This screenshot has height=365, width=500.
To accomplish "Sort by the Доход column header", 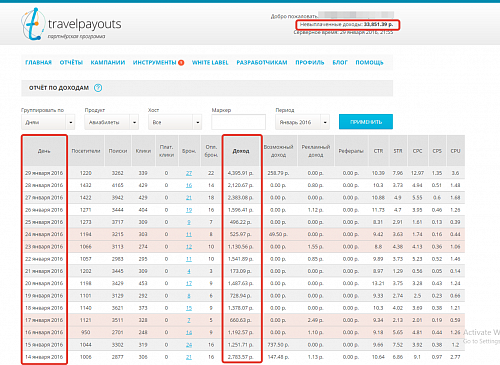I will 241,151.
